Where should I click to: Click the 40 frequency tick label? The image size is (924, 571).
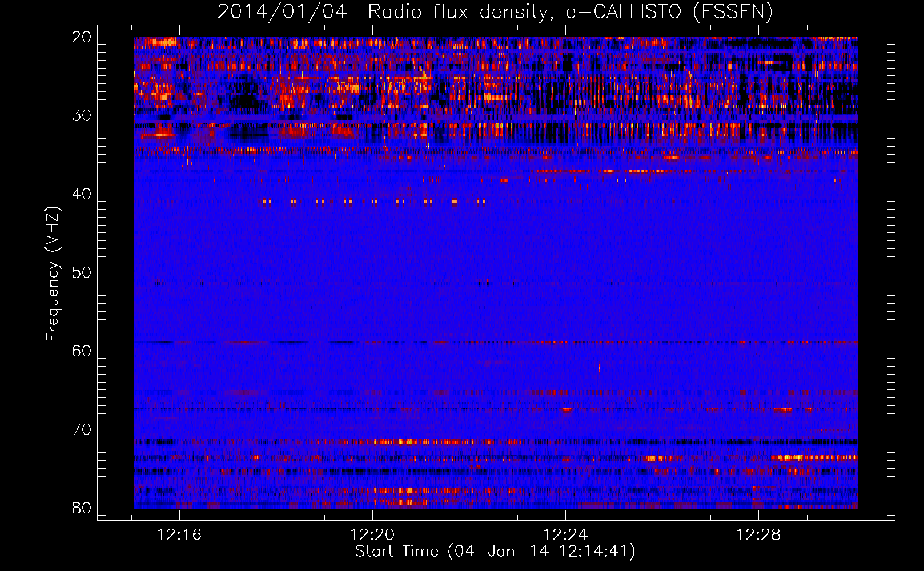[x=82, y=194]
